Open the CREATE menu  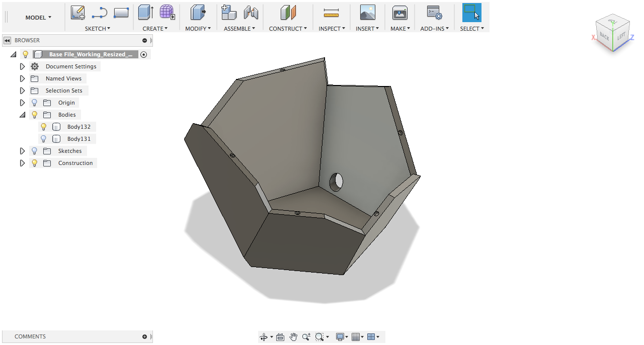click(155, 29)
